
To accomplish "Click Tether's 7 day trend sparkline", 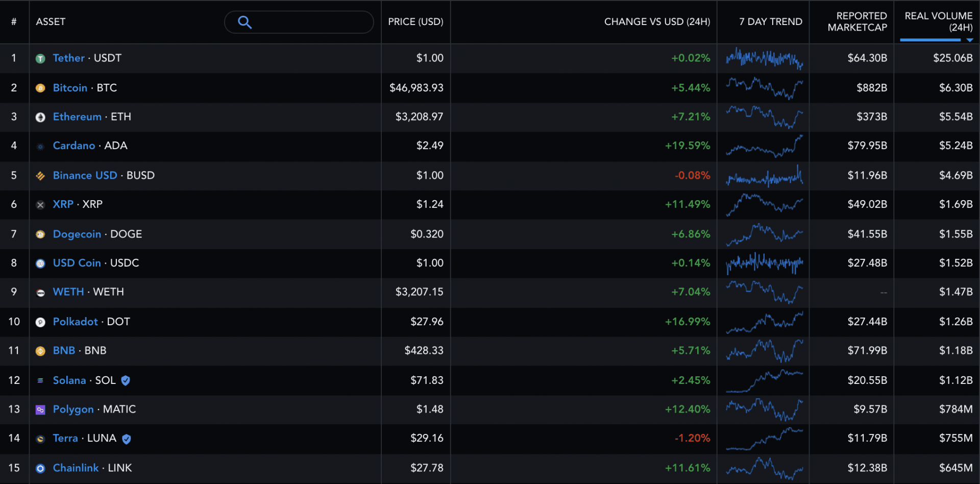I will point(764,58).
